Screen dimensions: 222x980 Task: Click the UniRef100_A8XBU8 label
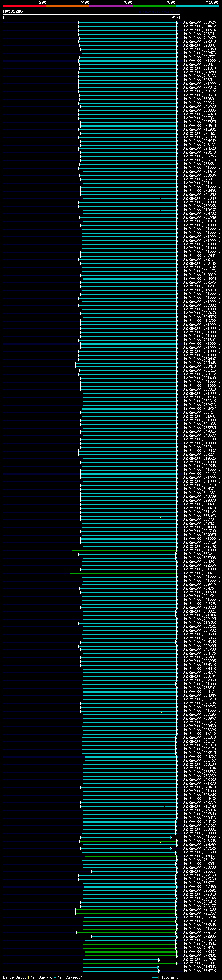coord(199,924)
